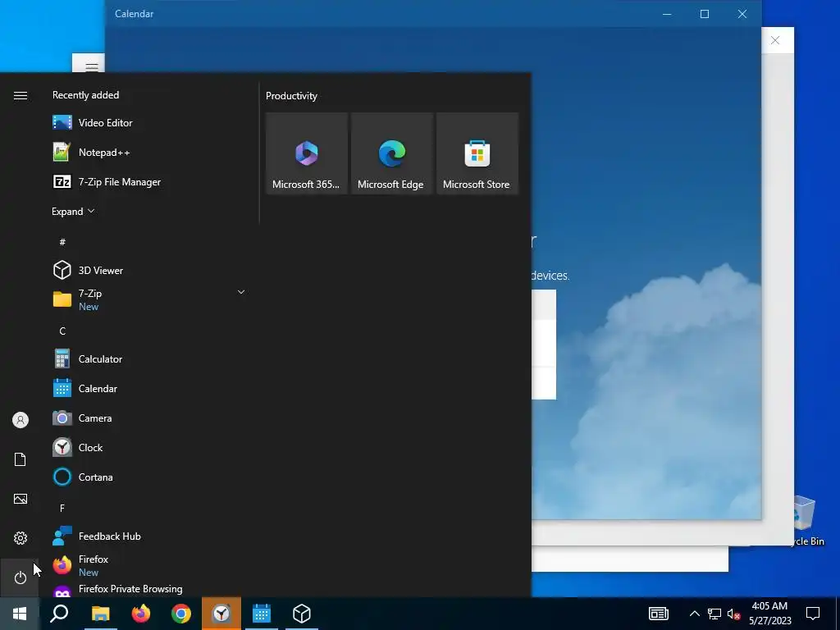This screenshot has width=840, height=630.
Task: Open Settings gear in Start sidebar
Action: tap(21, 538)
